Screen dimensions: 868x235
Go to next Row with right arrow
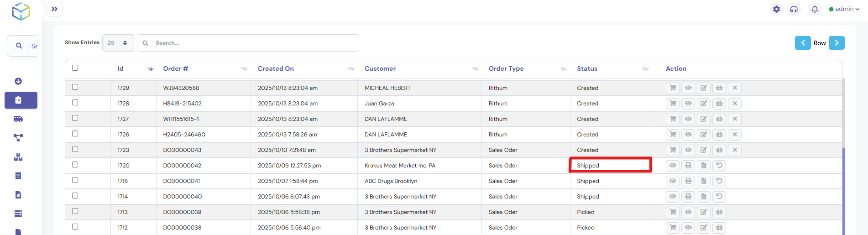point(837,43)
